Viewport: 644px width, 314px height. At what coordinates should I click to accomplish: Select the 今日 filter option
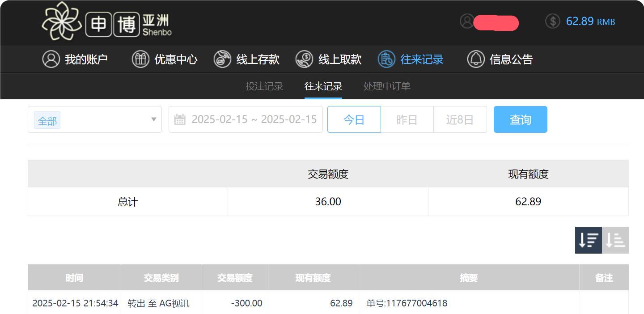click(354, 119)
